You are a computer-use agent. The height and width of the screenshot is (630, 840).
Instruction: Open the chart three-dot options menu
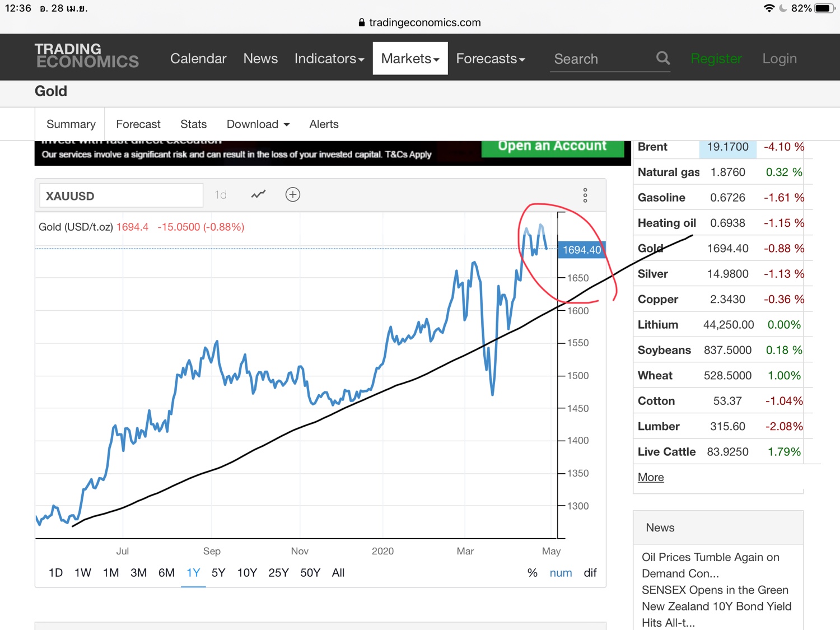click(x=585, y=195)
